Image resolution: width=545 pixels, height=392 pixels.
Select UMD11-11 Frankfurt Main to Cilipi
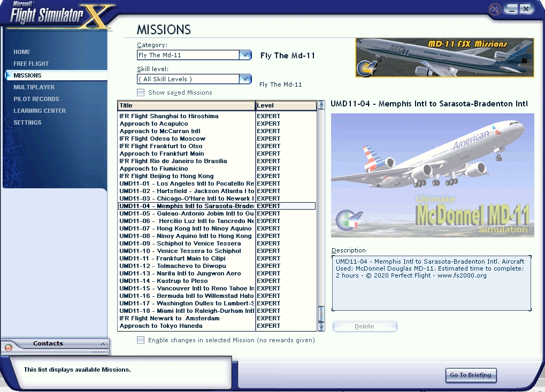217,258
